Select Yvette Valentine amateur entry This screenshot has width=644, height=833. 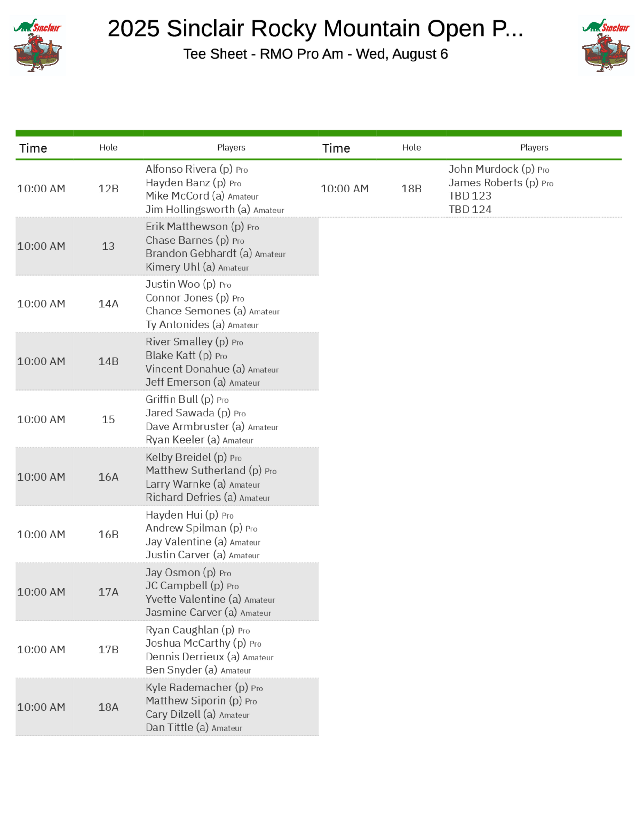(210, 600)
